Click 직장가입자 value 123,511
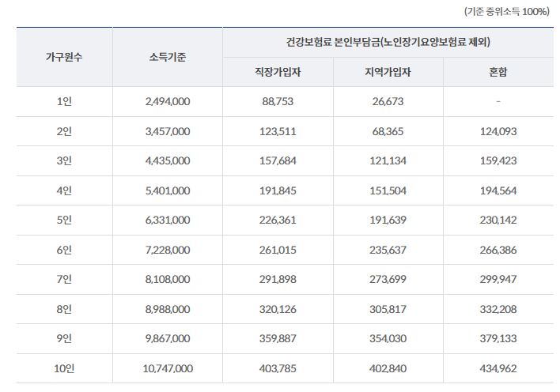 pyautogui.click(x=278, y=131)
